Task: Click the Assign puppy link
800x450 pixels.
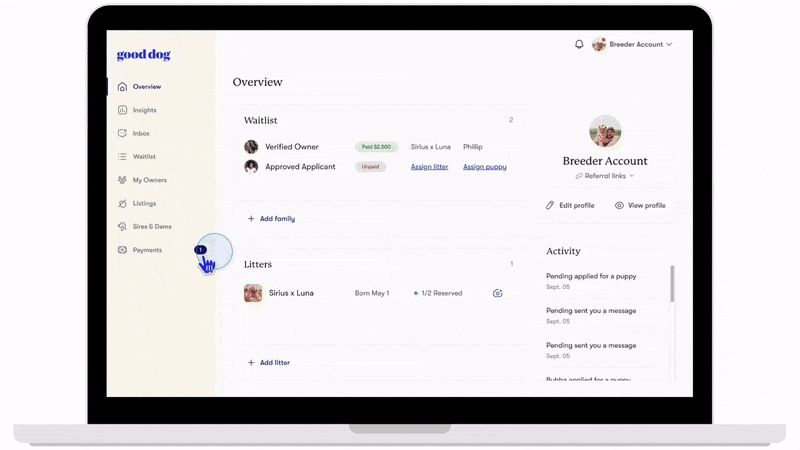Action: click(485, 167)
